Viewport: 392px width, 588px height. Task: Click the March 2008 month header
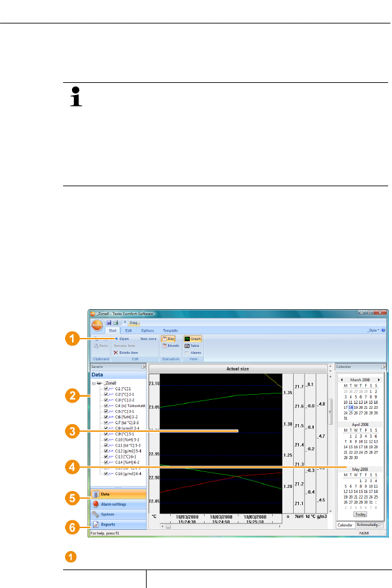click(x=359, y=380)
